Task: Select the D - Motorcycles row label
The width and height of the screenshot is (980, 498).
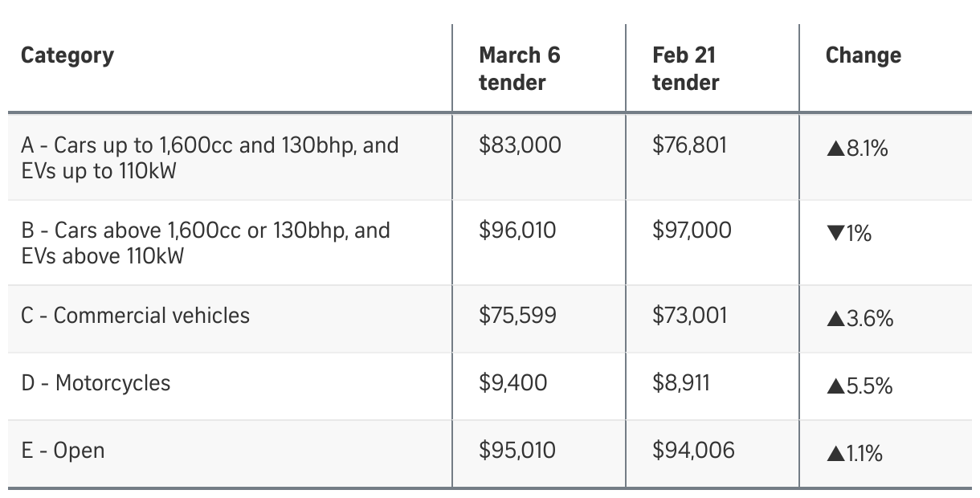Action: 96,383
